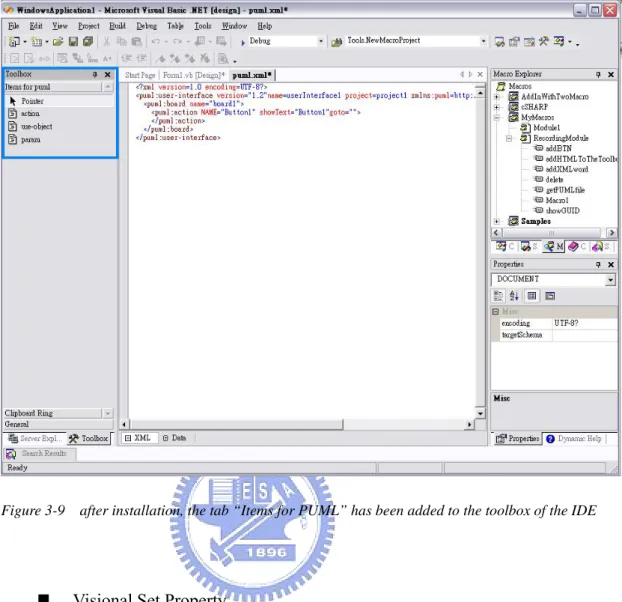This screenshot has width=622, height=602.
Task: Click the Find in Files binoculars icon
Action: [x=336, y=42]
